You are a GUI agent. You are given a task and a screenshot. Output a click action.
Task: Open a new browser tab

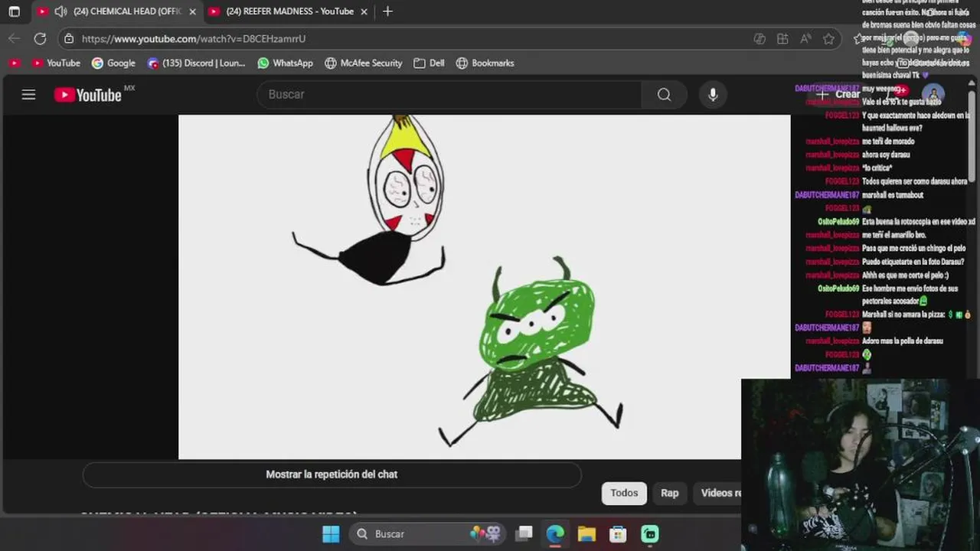pos(387,11)
